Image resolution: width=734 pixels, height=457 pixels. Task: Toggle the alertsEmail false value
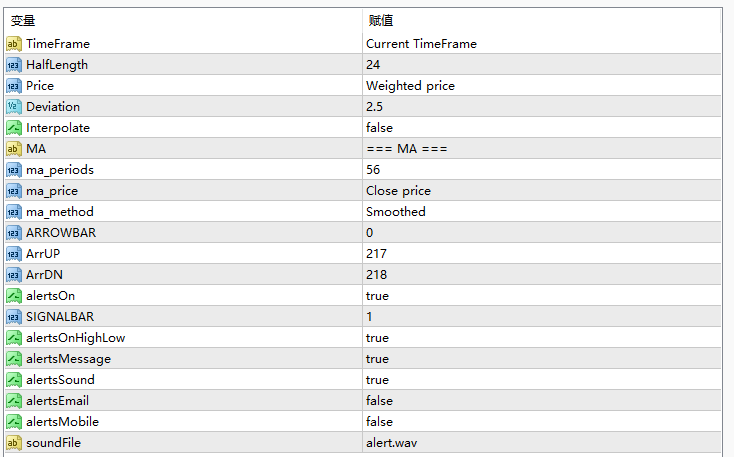click(x=379, y=401)
